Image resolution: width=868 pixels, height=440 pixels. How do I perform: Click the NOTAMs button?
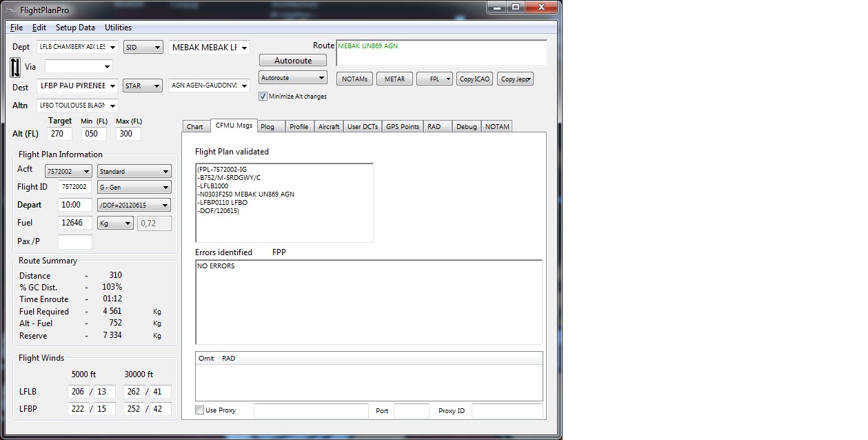(x=355, y=79)
